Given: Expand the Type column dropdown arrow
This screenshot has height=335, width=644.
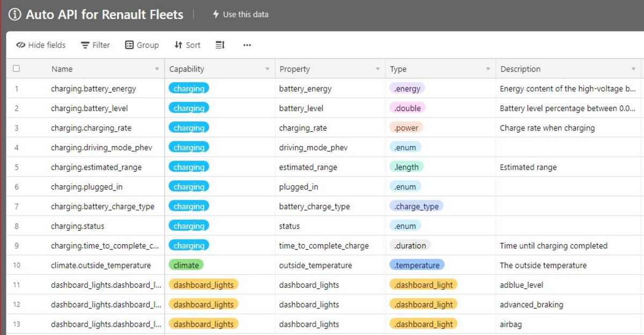Looking at the screenshot, I should click(x=488, y=69).
